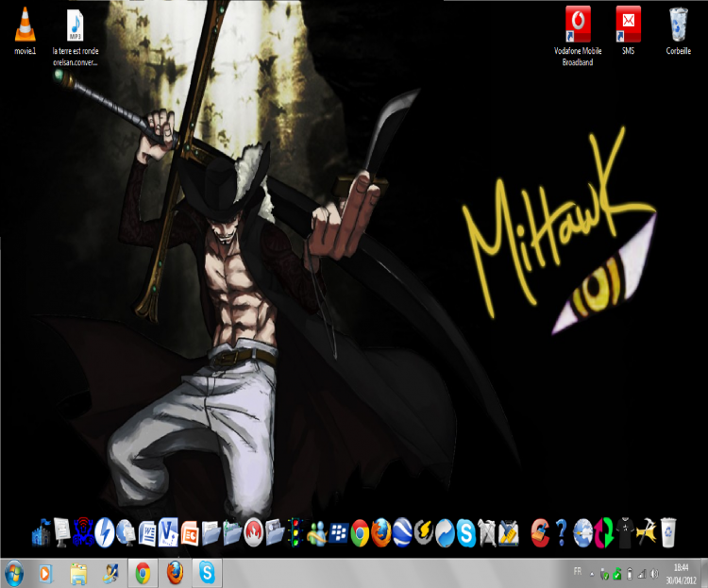Image resolution: width=708 pixels, height=588 pixels.
Task: Open the documents folder icon in dock
Action: [x=211, y=533]
